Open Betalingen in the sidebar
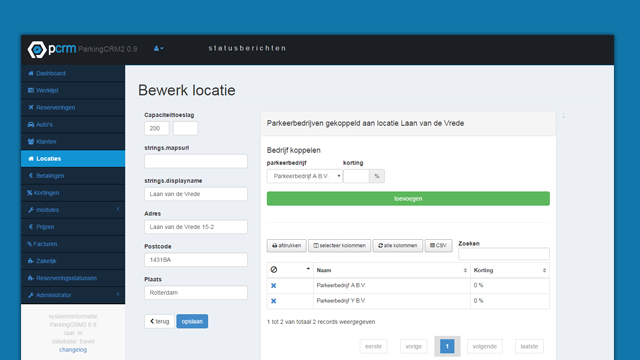 pyautogui.click(x=73, y=176)
